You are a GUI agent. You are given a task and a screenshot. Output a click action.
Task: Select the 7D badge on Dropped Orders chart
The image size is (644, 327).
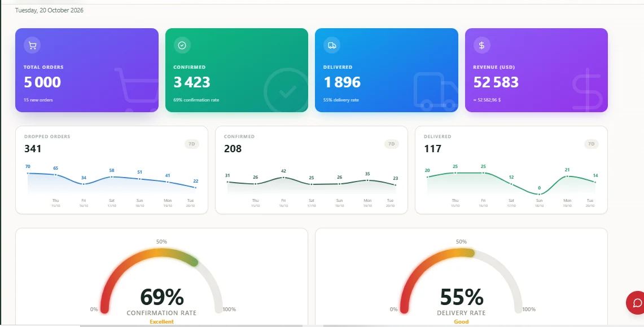[192, 144]
